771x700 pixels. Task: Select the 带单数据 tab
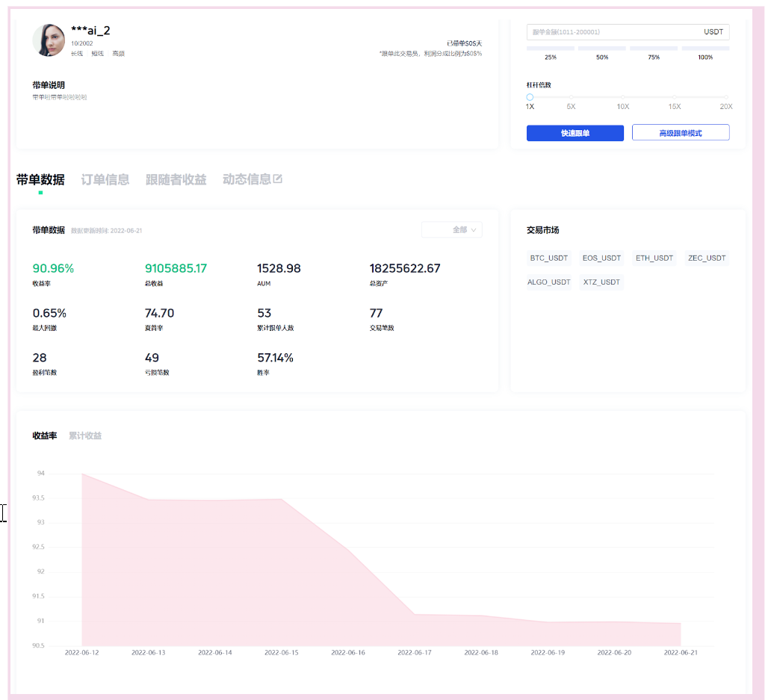point(40,180)
